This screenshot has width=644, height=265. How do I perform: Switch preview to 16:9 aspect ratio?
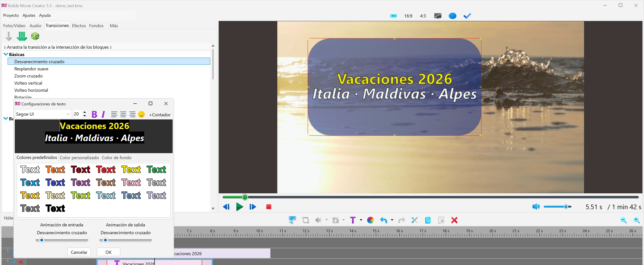pos(408,16)
